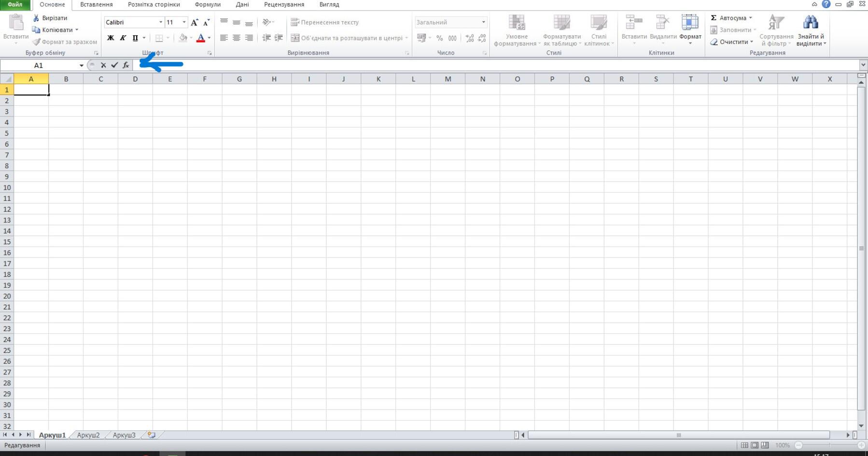This screenshot has height=456, width=868.
Task: Toggle italic formatting (К)
Action: [123, 38]
